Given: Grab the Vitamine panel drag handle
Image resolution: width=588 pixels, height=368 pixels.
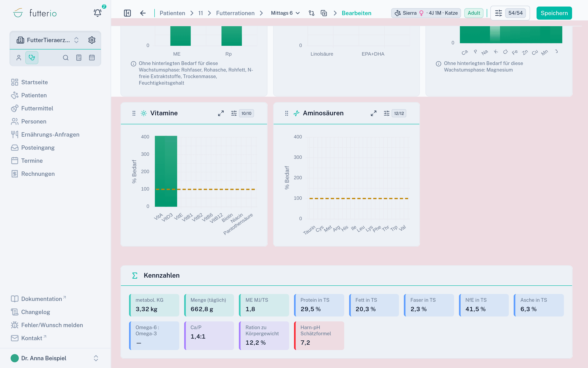Looking at the screenshot, I should coord(134,113).
